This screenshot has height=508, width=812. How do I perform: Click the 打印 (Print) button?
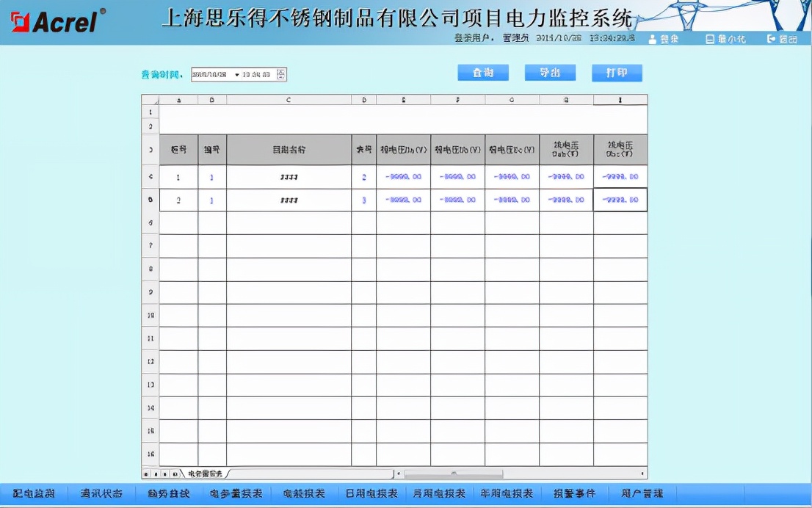pyautogui.click(x=617, y=73)
